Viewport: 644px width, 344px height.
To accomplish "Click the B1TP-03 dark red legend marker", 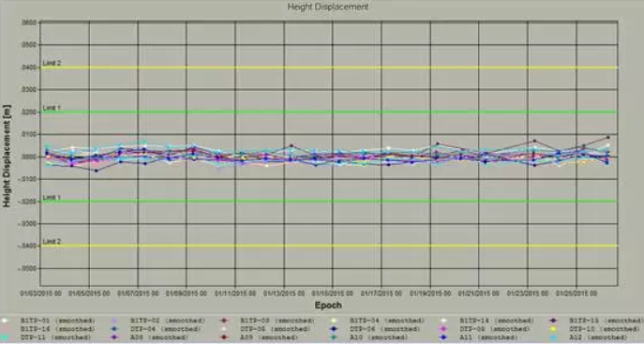I will pyautogui.click(x=224, y=321).
